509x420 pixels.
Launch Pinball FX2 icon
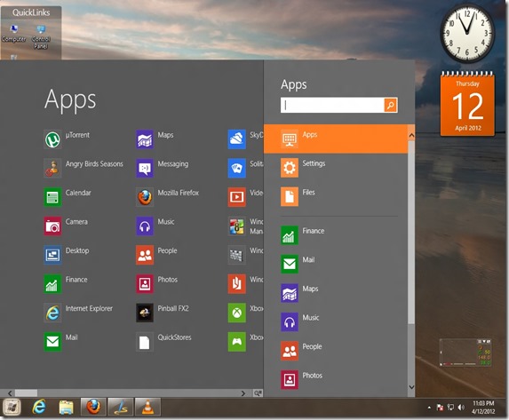click(145, 313)
